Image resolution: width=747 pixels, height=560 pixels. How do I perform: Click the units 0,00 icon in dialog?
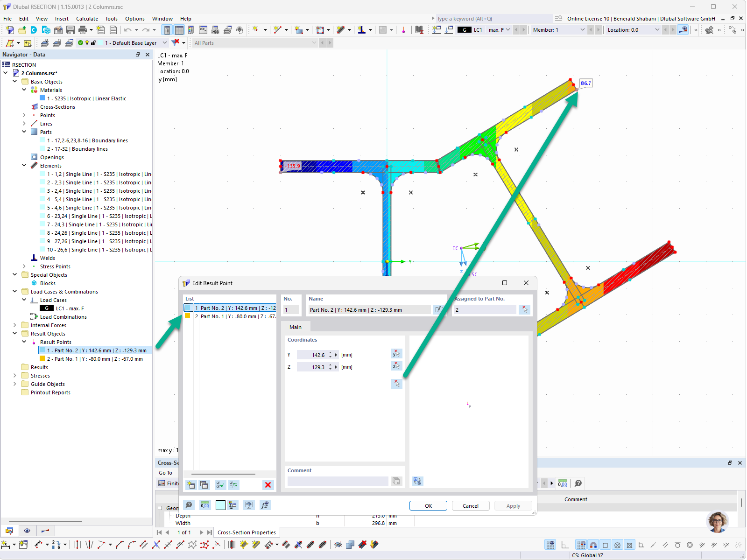tap(205, 505)
